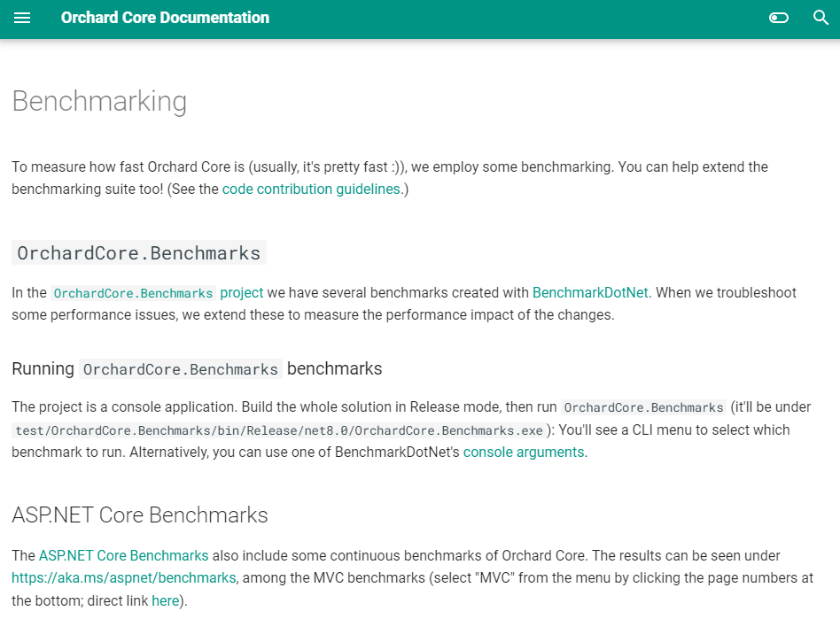Click the direct link "here"
This screenshot has height=619, width=840.
165,600
